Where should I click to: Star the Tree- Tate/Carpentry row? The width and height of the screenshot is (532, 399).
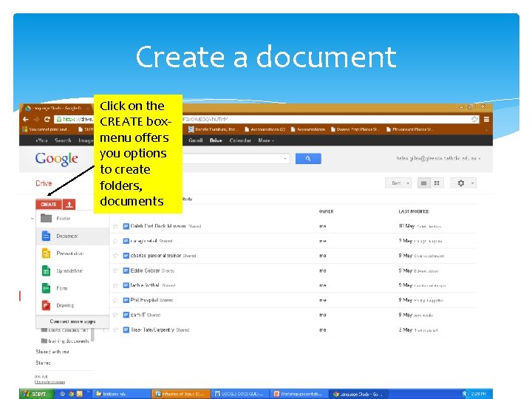[x=115, y=330]
